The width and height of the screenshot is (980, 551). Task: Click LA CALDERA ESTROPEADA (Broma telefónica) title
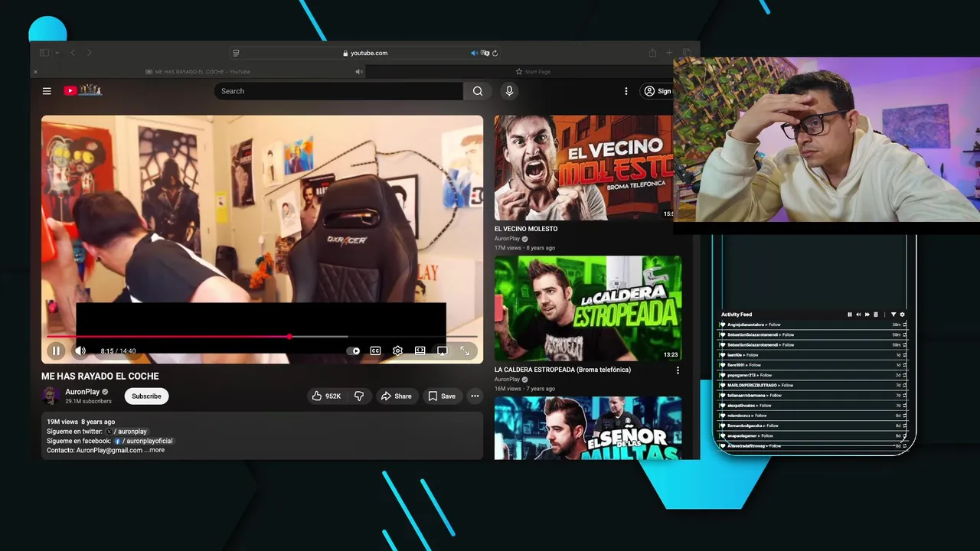563,370
